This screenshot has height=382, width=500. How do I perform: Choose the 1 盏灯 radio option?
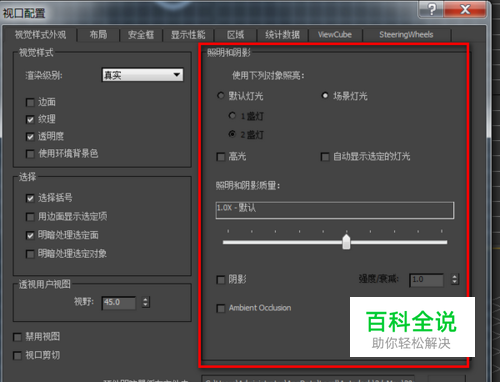coord(232,116)
